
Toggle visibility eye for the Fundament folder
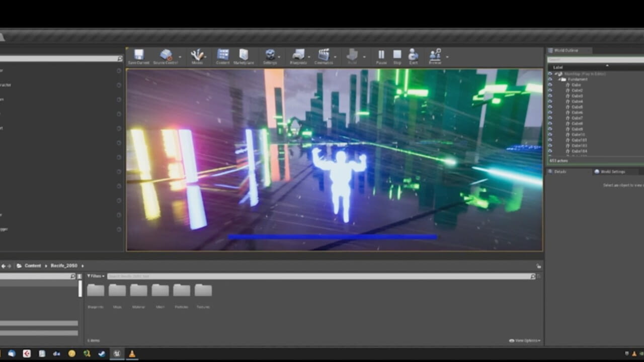[x=550, y=79]
